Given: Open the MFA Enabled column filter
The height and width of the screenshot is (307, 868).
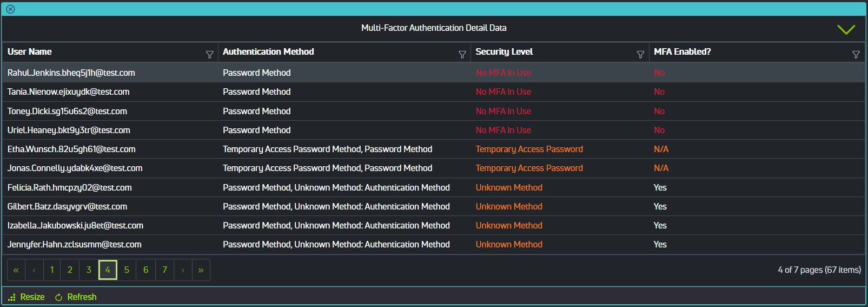Looking at the screenshot, I should tap(856, 55).
